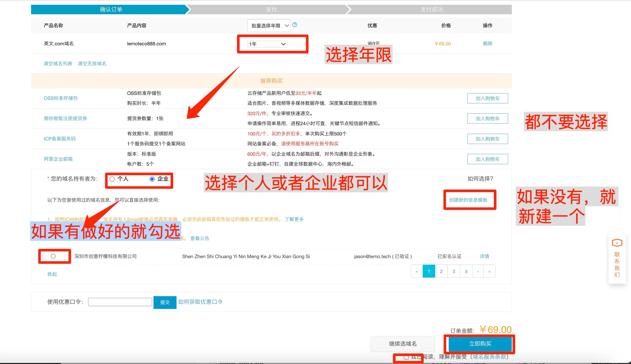Click the coupon code input field

120,302
